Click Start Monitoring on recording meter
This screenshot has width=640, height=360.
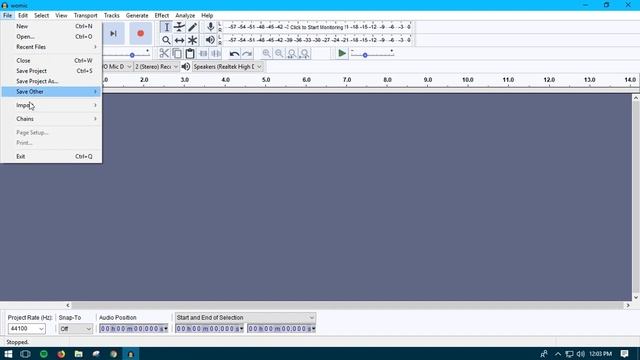point(317,27)
